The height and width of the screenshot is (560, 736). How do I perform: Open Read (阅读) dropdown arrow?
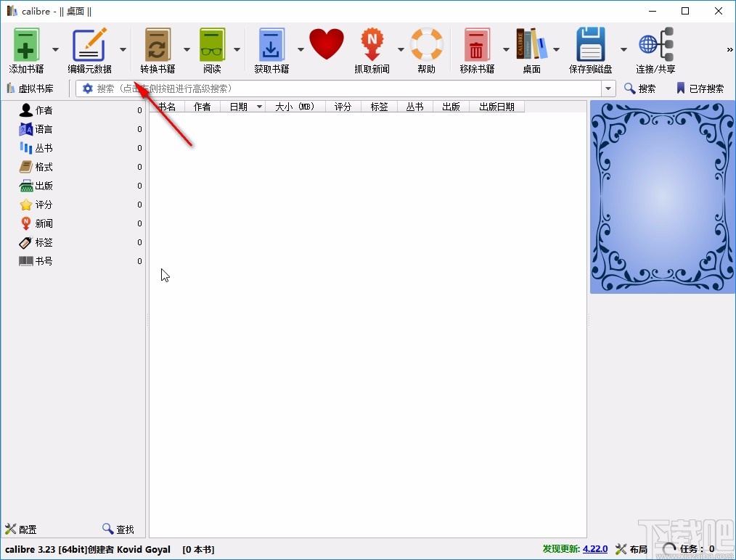pos(237,49)
